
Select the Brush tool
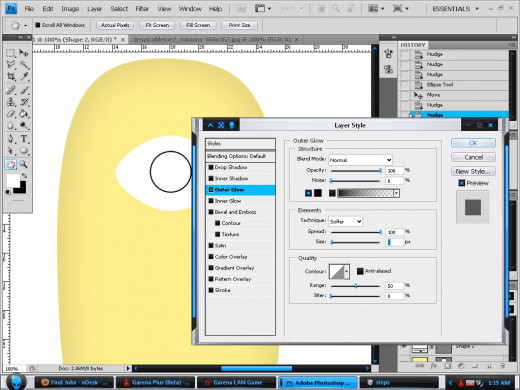coord(24,90)
